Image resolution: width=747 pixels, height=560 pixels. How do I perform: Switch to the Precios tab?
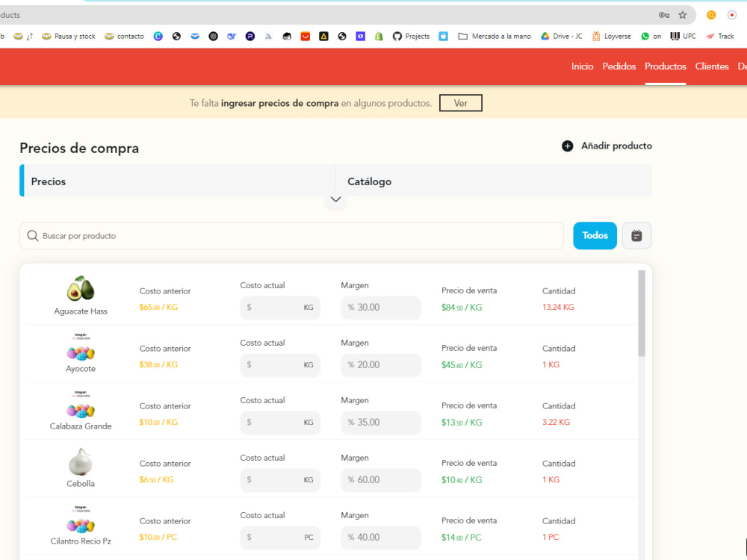pyautogui.click(x=177, y=181)
